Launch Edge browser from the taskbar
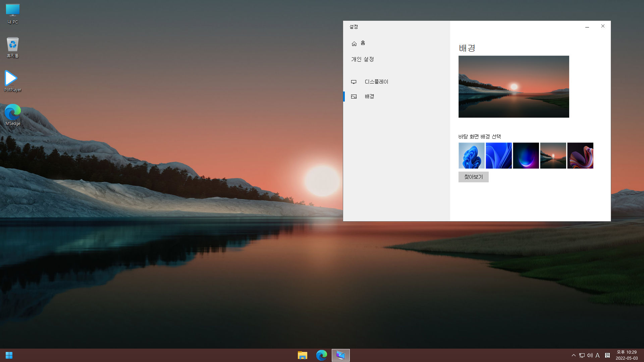The width and height of the screenshot is (644, 362). tap(321, 355)
